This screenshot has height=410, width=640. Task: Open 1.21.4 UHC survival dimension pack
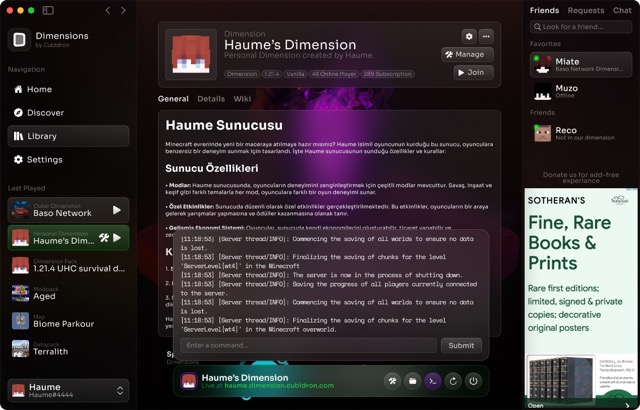pyautogui.click(x=68, y=265)
